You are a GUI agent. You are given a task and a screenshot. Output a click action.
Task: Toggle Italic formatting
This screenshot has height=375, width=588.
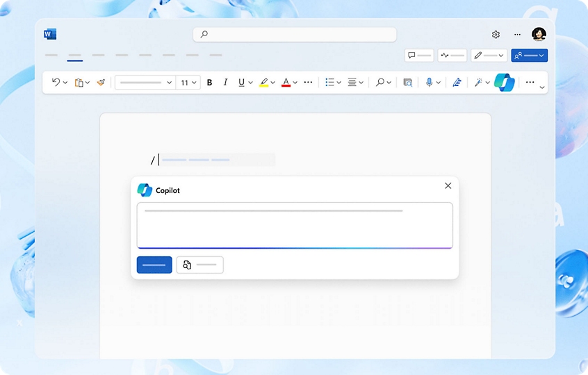(225, 82)
